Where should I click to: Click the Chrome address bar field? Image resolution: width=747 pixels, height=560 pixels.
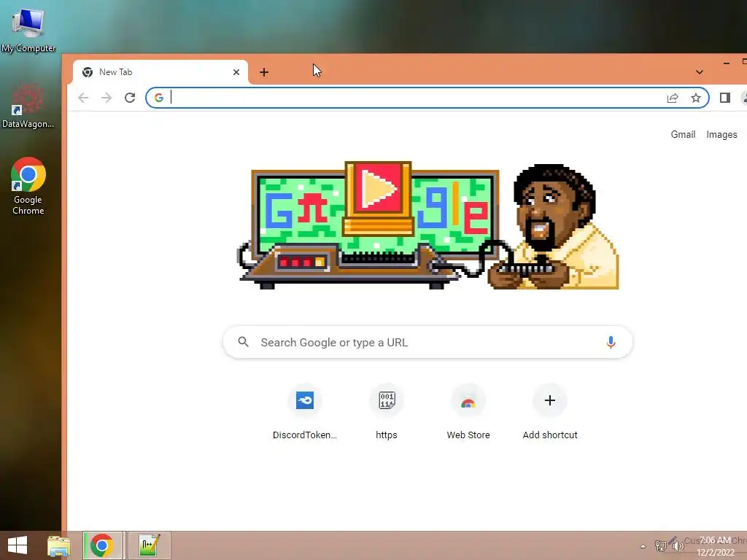coord(427,98)
